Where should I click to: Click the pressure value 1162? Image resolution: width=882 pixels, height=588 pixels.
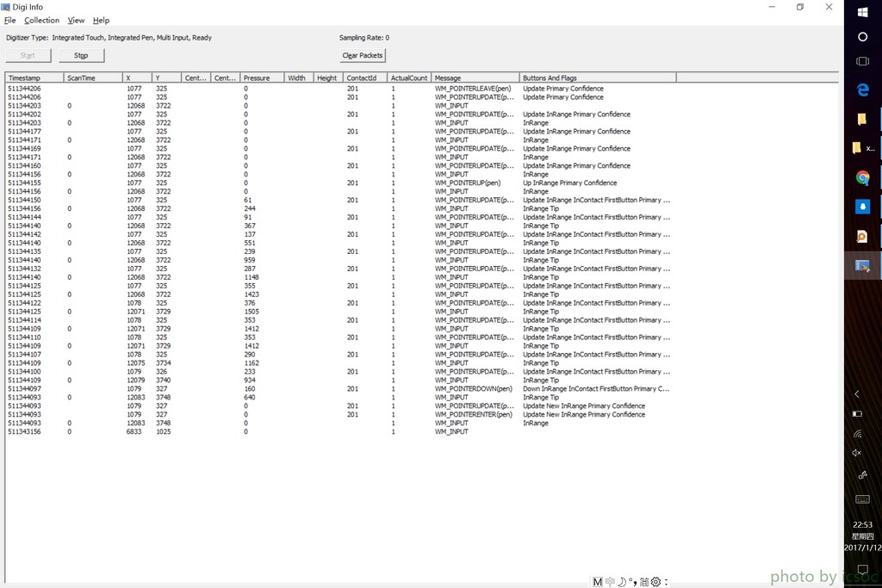point(252,363)
